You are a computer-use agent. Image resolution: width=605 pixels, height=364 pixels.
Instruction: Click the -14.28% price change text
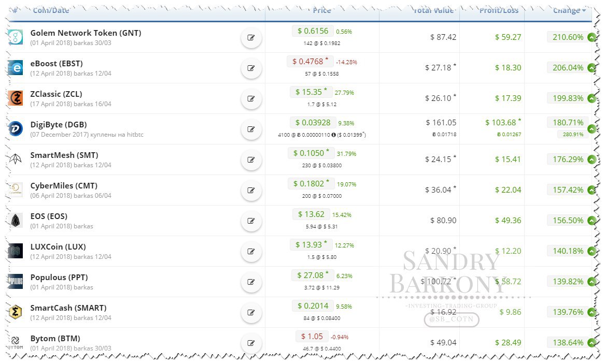(x=346, y=62)
